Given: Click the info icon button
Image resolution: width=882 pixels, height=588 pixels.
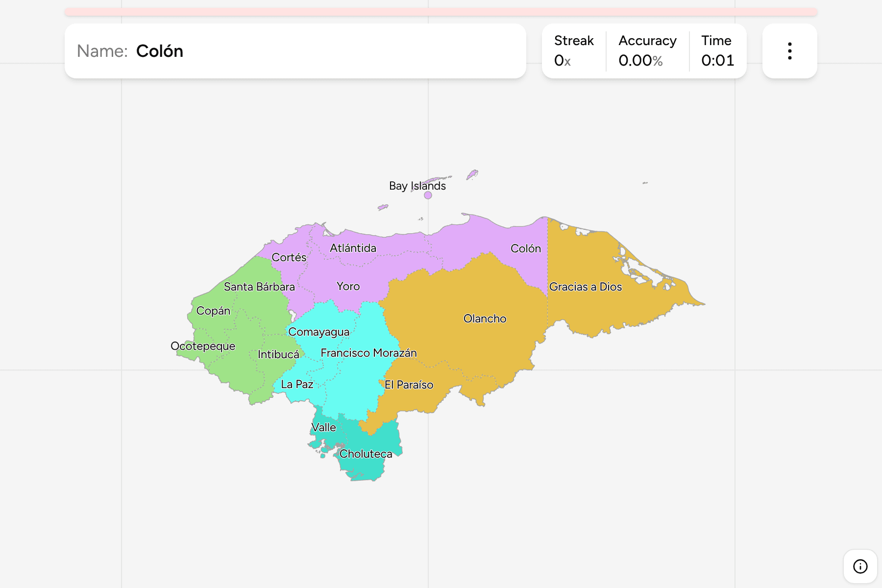Looking at the screenshot, I should [860, 566].
